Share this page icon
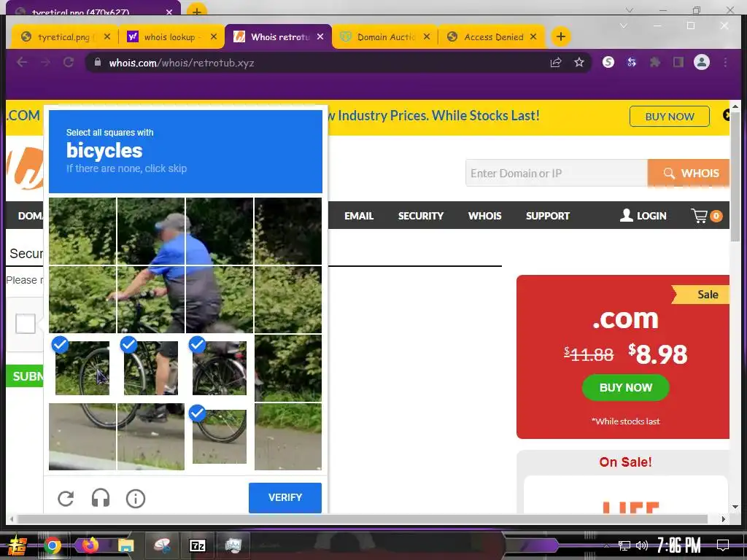The height and width of the screenshot is (560, 747). (555, 63)
